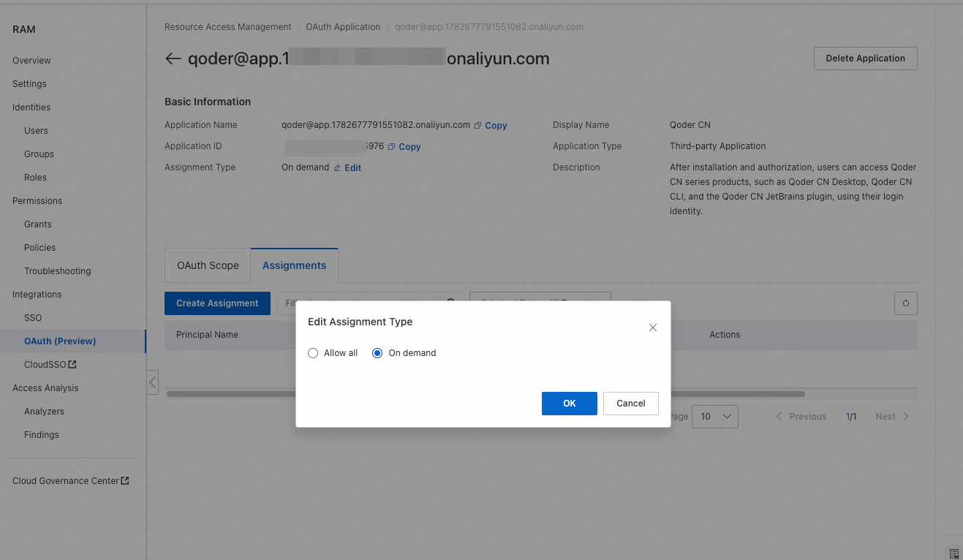Click the Qoder CN display name value
Image resolution: width=963 pixels, height=560 pixels.
[x=690, y=125]
